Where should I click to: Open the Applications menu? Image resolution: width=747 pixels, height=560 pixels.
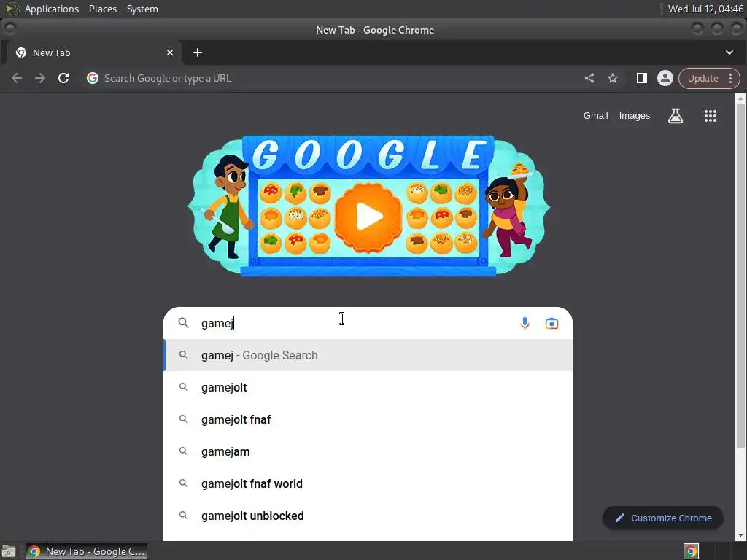(52, 9)
